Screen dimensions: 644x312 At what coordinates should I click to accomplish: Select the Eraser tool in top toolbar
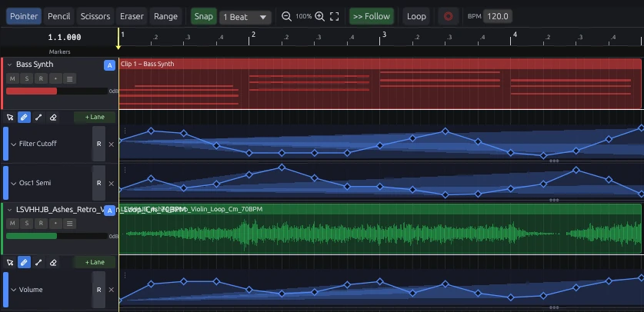(132, 16)
